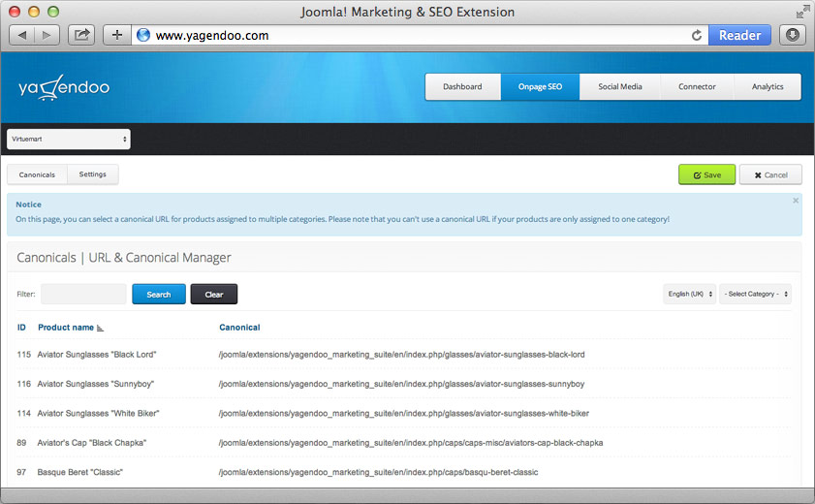The image size is (815, 504).
Task: Click ID 97 in the table
Action: [21, 472]
